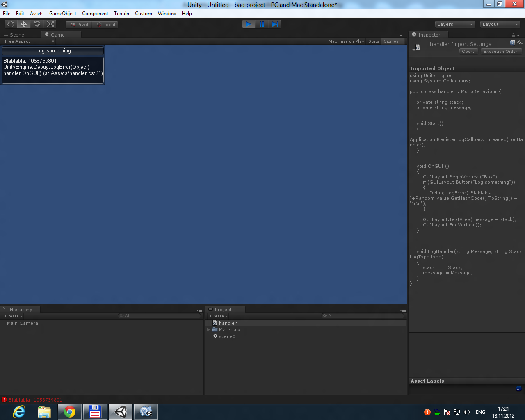Stop play mode with Play button
The width and height of the screenshot is (525, 420).
coord(249,24)
